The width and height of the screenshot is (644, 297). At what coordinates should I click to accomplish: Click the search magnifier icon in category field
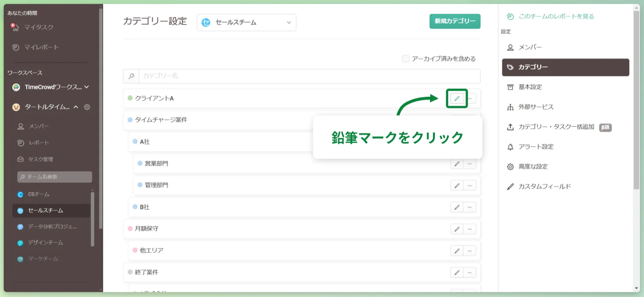coord(131,76)
